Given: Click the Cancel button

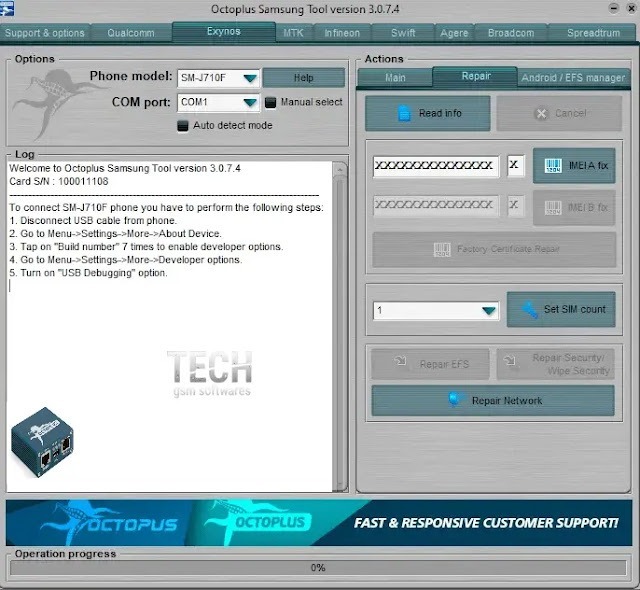Looking at the screenshot, I should point(559,113).
